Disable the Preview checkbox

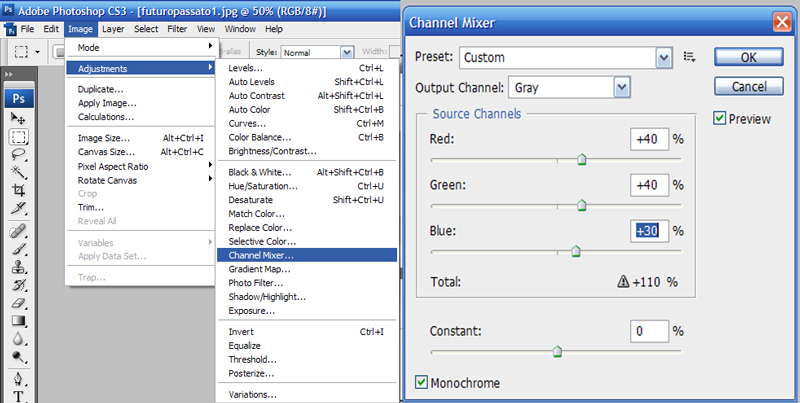[720, 119]
